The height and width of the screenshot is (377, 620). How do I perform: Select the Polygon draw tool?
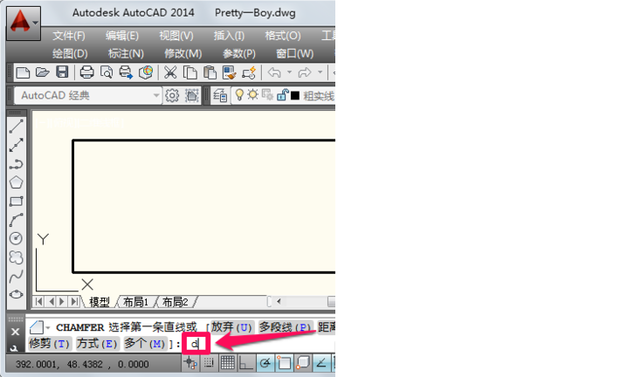(16, 182)
